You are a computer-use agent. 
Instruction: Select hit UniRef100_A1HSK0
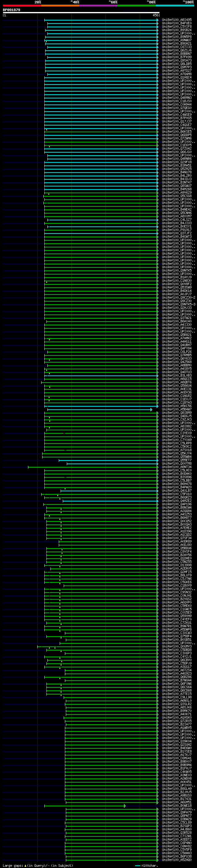tap(177, 717)
